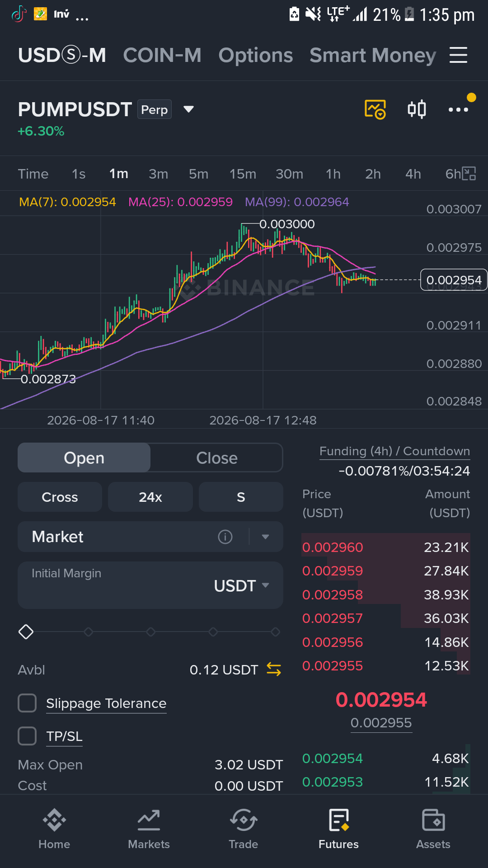Select ask price 0.002956 in order book
The width and height of the screenshot is (488, 868).
[x=333, y=642]
